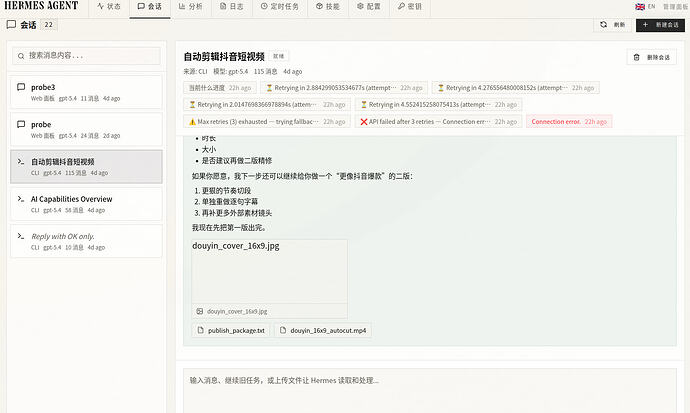Viewport: 690px width, 413px height.
Task: Select the Retrying in 4.276 message chip
Action: 515,88
